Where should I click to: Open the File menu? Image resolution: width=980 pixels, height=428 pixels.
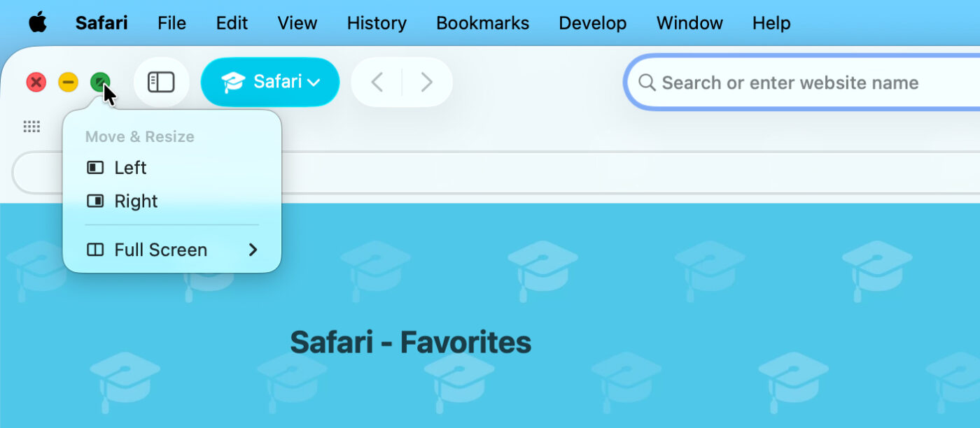(x=171, y=23)
